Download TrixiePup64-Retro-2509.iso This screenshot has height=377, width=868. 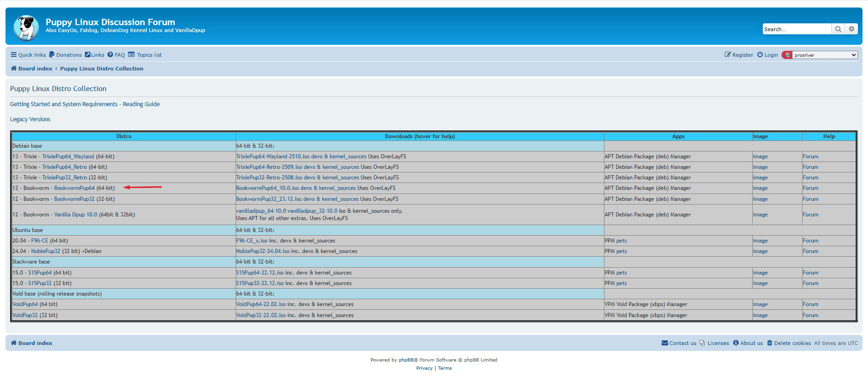pos(269,167)
